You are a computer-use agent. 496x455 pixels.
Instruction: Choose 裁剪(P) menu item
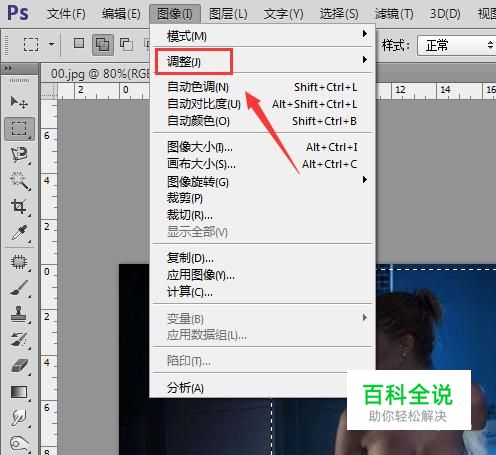pyautogui.click(x=263, y=198)
